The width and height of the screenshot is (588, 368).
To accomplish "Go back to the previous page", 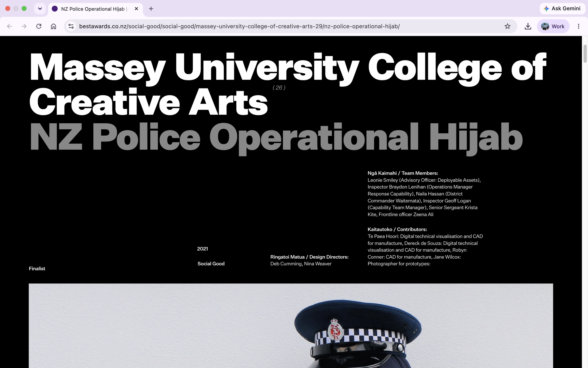I will click(9, 26).
